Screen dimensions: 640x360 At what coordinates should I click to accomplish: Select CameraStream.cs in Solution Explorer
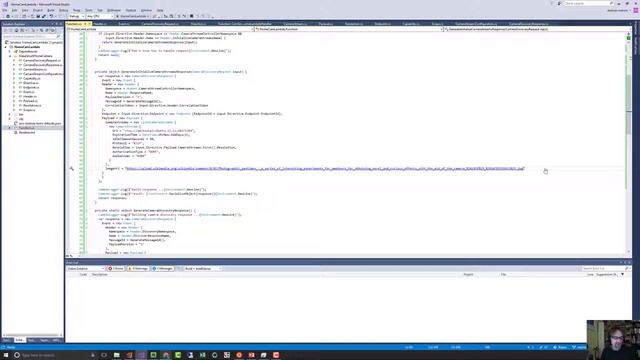(35, 69)
